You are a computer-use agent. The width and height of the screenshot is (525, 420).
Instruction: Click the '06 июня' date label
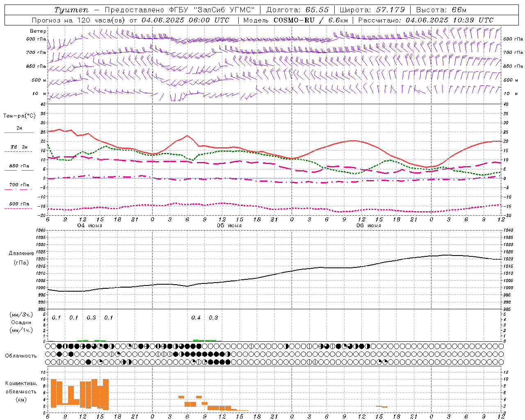coord(368,226)
